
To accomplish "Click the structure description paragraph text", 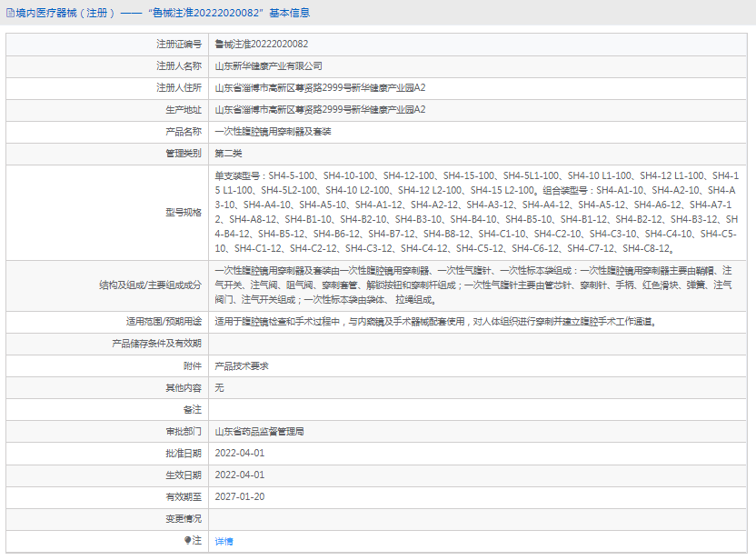I will pos(473,285).
